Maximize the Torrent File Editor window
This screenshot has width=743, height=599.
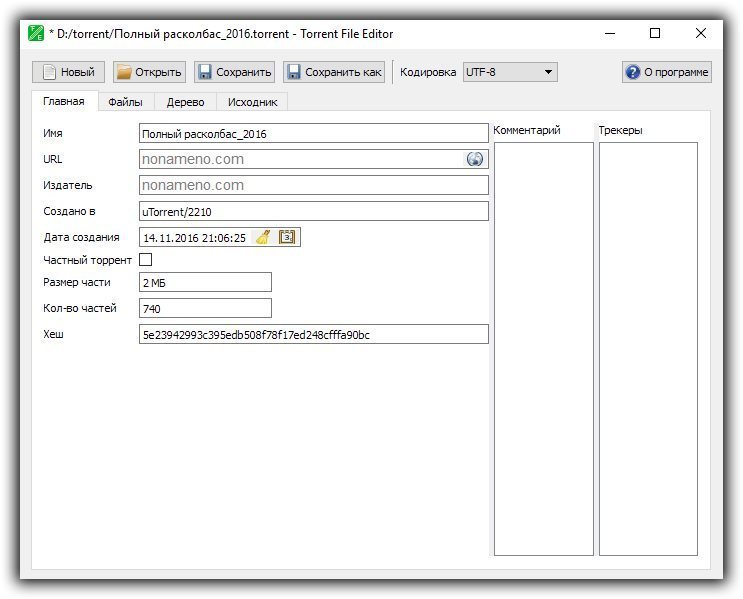pyautogui.click(x=655, y=33)
